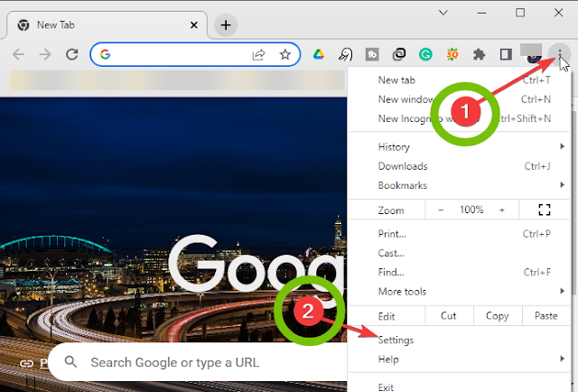Choose Exit from the menu
This screenshot has height=392, width=578.
[459, 387]
